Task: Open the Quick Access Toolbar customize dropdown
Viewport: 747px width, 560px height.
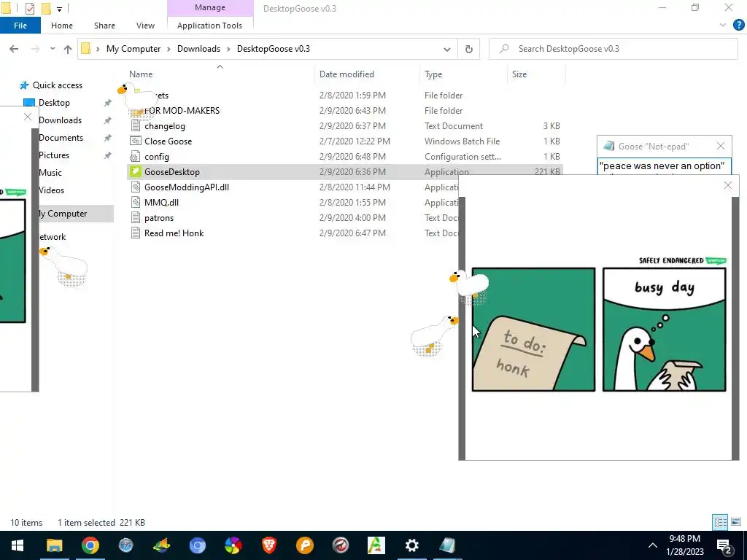Action: coord(60,9)
